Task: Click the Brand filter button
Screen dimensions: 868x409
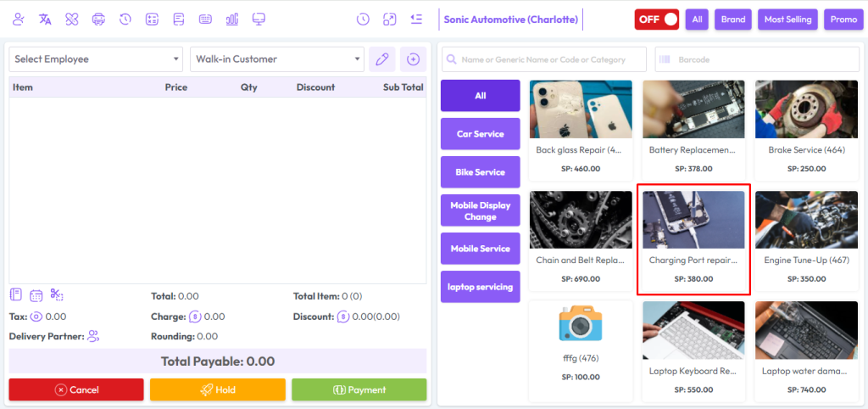Action: pos(733,20)
